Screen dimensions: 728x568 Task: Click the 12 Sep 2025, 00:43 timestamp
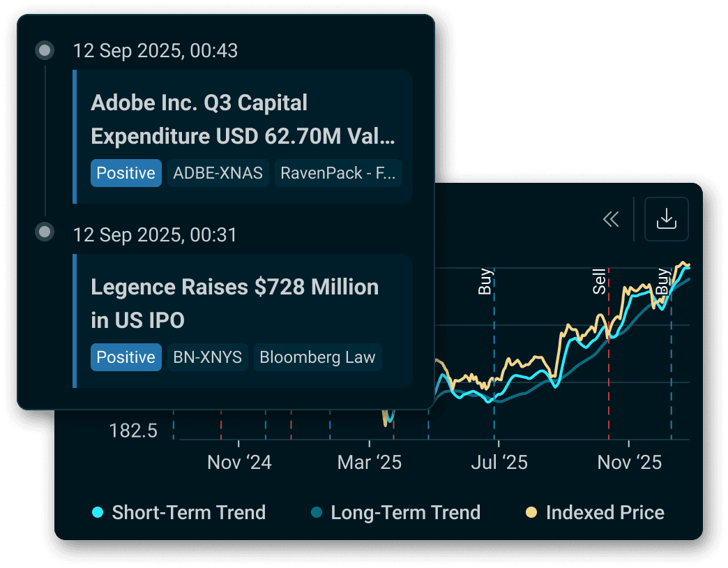(156, 51)
